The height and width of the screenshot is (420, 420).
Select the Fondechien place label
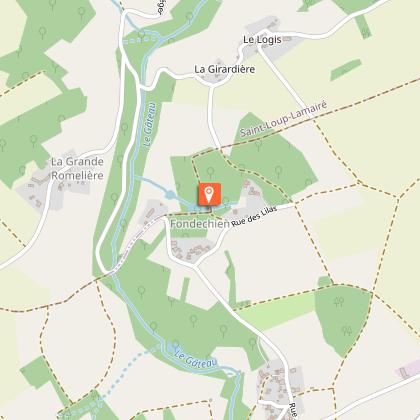coord(200,224)
